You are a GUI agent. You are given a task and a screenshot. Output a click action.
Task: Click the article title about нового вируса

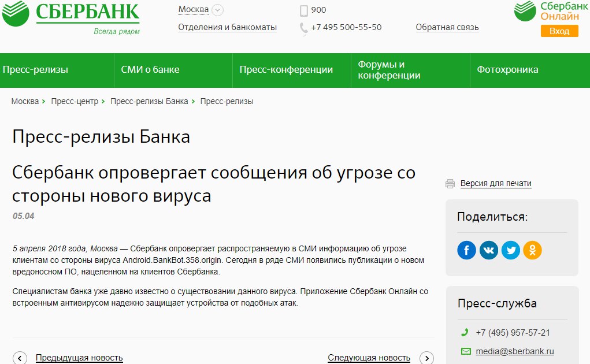[x=214, y=184]
